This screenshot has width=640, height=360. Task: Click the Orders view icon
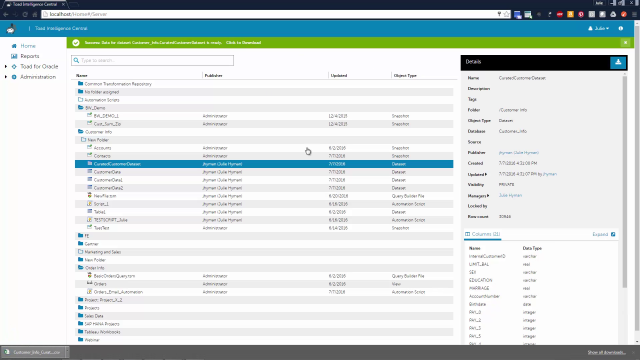tap(90, 283)
